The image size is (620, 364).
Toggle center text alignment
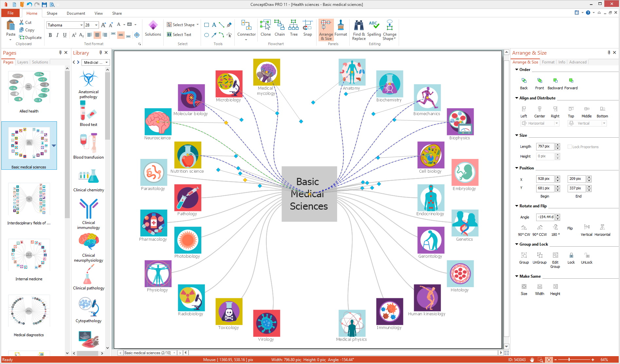(x=97, y=35)
